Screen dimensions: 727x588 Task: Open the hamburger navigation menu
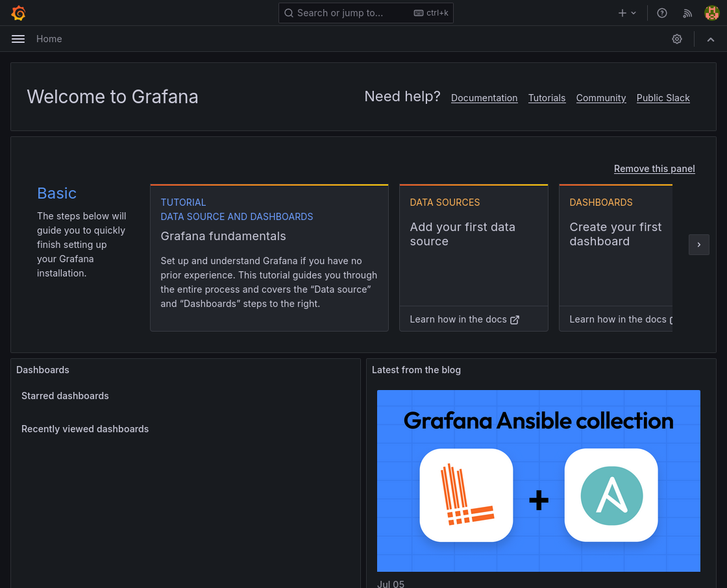tap(18, 39)
